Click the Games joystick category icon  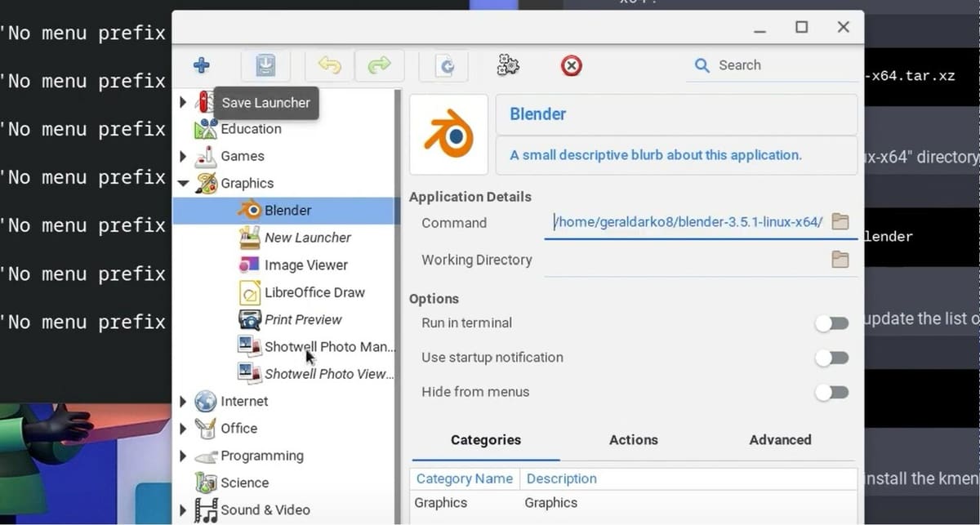click(206, 155)
